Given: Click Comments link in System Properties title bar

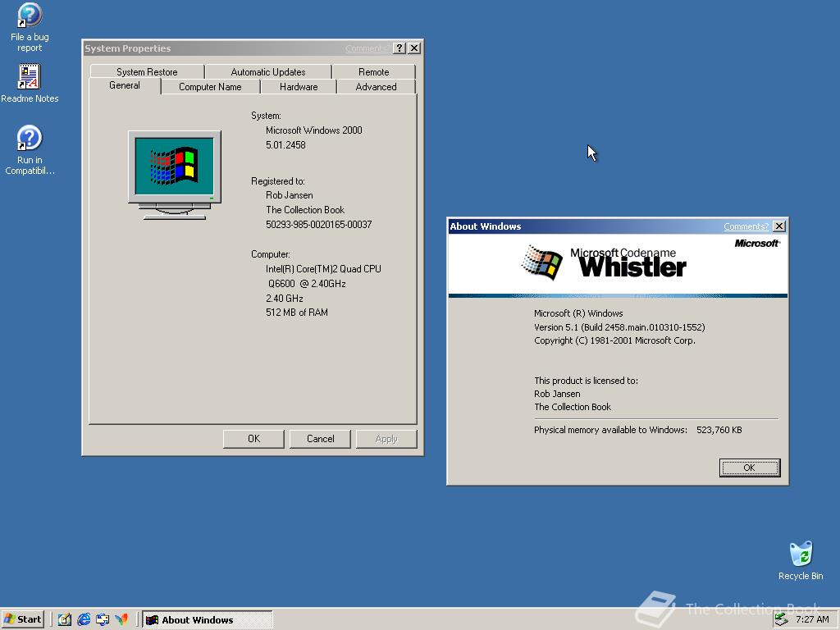Looking at the screenshot, I should pos(367,48).
